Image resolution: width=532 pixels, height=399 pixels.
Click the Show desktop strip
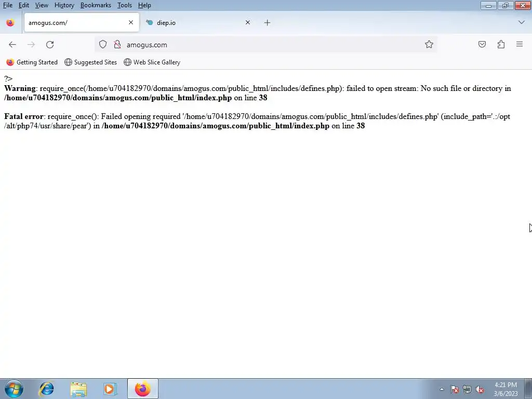click(x=528, y=389)
